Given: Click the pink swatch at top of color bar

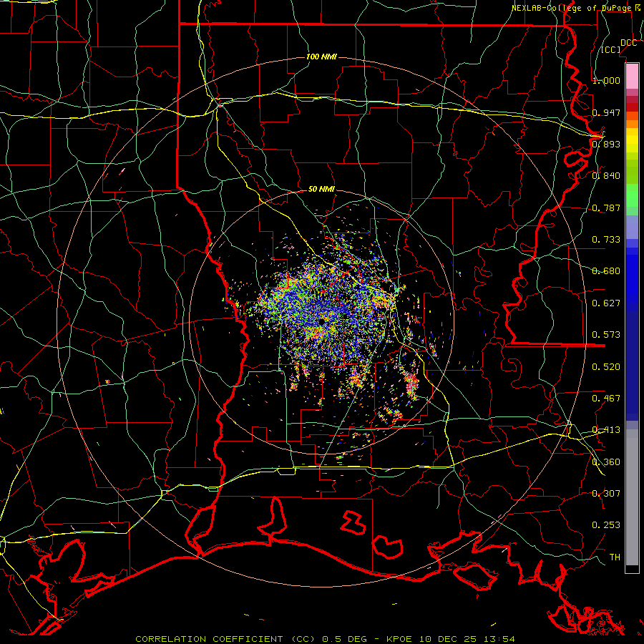Looking at the screenshot, I should coord(632,76).
